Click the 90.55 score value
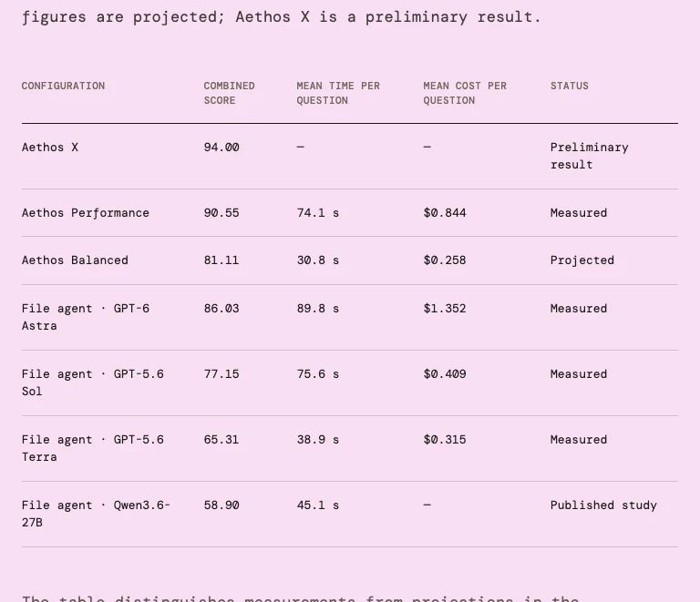Viewport: 700px width, 602px height. (221, 213)
